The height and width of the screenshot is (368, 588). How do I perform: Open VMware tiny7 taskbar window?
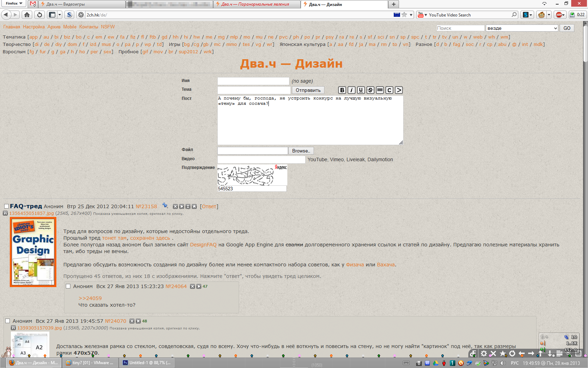coord(90,363)
